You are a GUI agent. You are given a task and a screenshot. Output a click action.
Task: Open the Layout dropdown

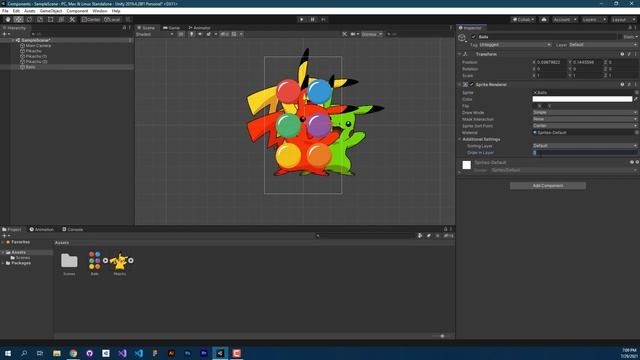(x=623, y=19)
